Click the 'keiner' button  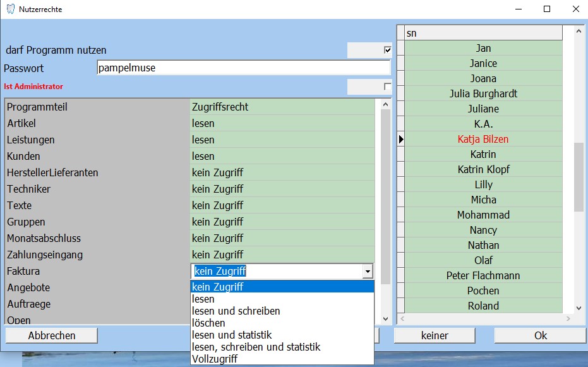click(x=435, y=335)
